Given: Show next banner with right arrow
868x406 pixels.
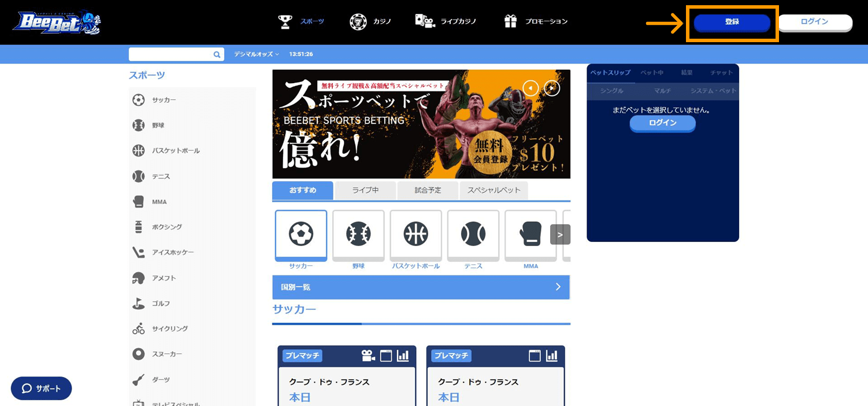Looking at the screenshot, I should [552, 88].
